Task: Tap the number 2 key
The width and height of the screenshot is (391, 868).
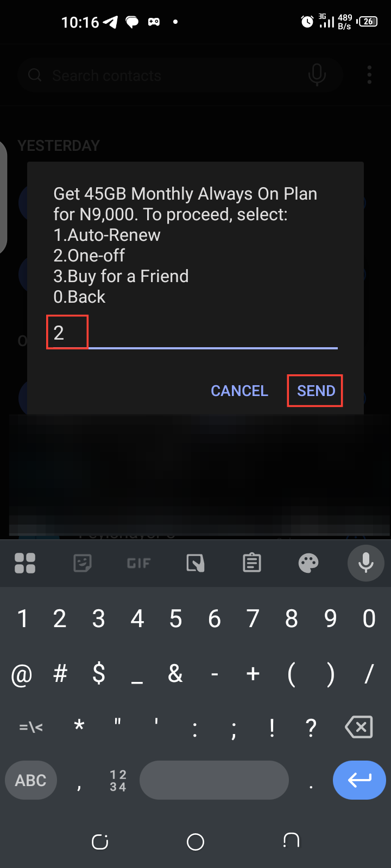Action: point(60,618)
